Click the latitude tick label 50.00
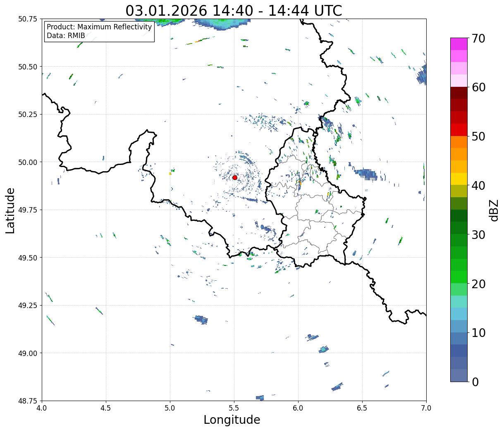 click(x=28, y=162)
